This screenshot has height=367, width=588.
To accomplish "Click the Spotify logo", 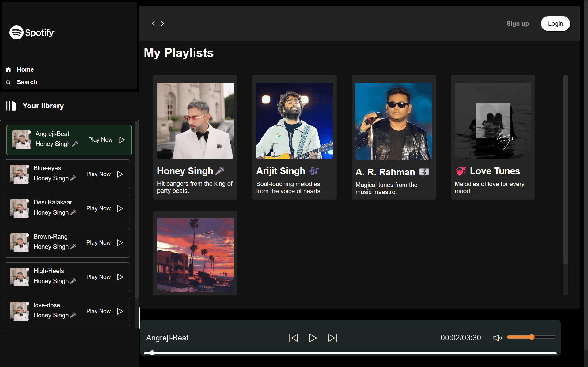I will click(32, 32).
